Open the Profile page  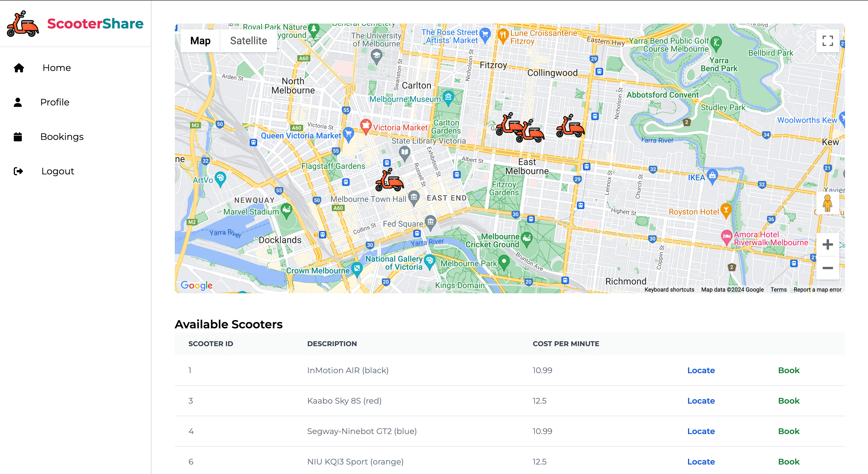(55, 102)
